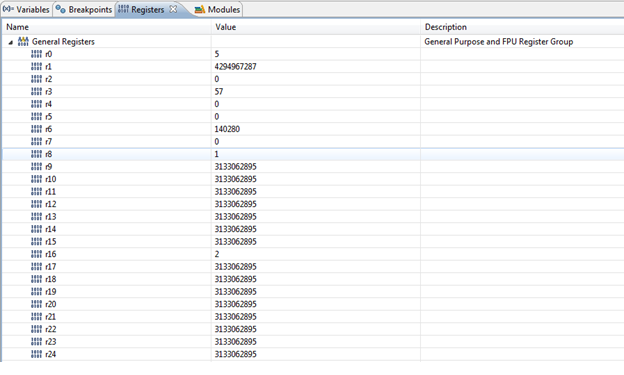Screen dimensions: 624x375
Task: Select the r8 register icon
Action: coord(36,154)
